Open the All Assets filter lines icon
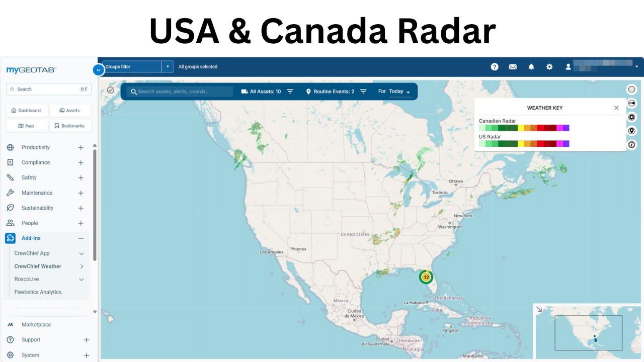This screenshot has width=644, height=362. [290, 92]
